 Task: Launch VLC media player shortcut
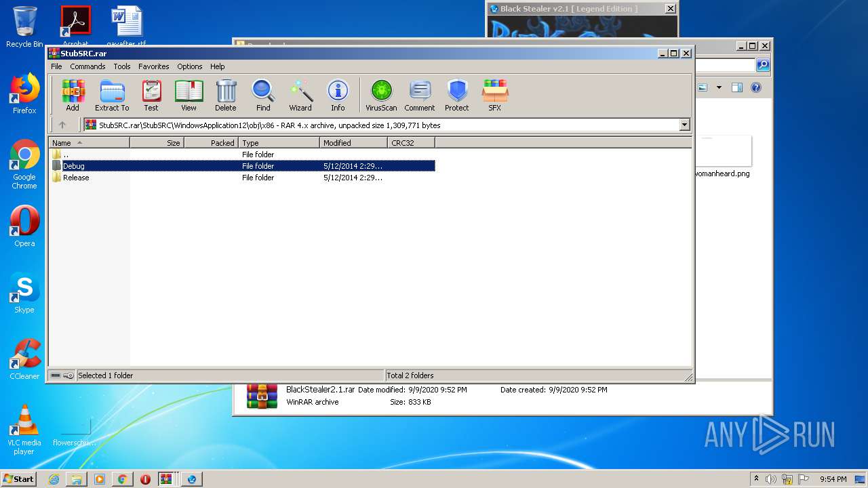pyautogui.click(x=24, y=430)
